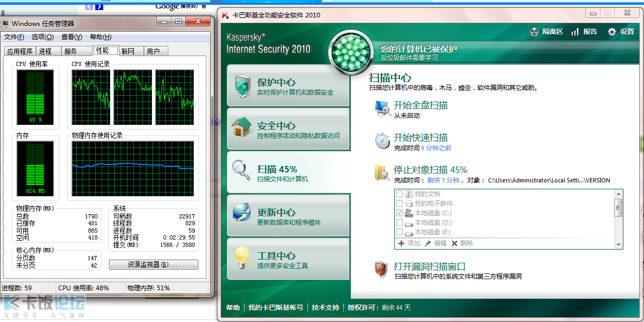Click the pencil icon beside 编辑
644x322 pixels.
[x=428, y=243]
